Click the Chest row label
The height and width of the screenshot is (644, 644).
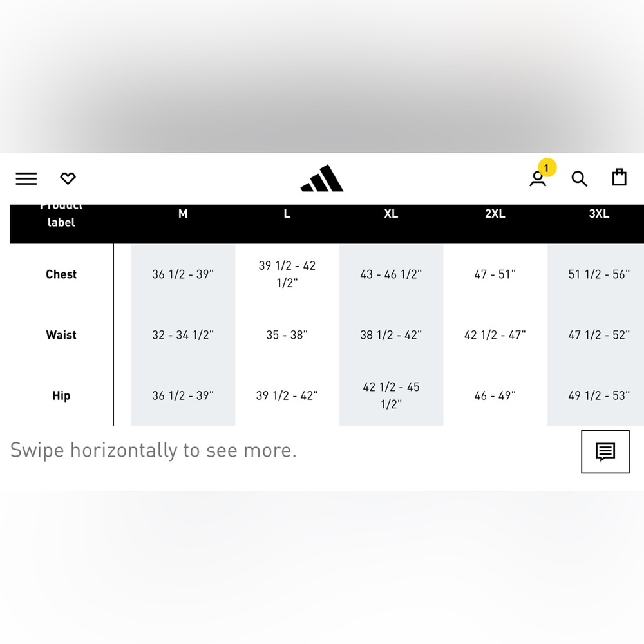point(61,274)
